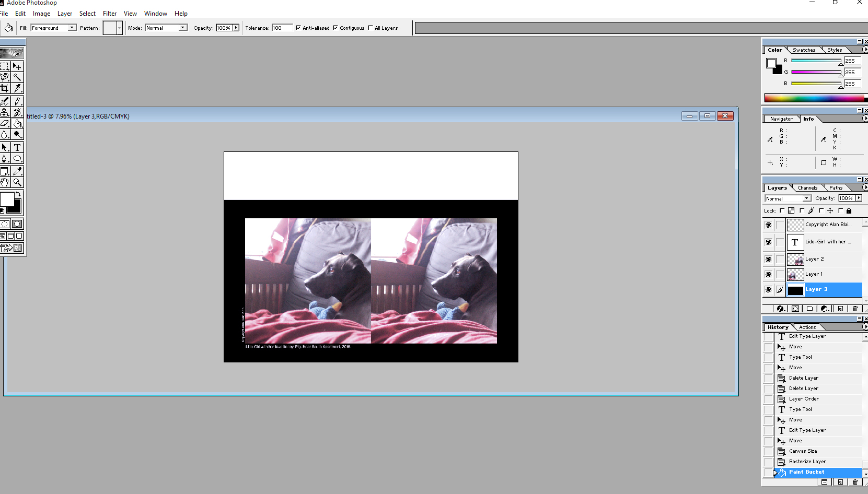Select the History Brush tool
868x494 pixels.
17,112
